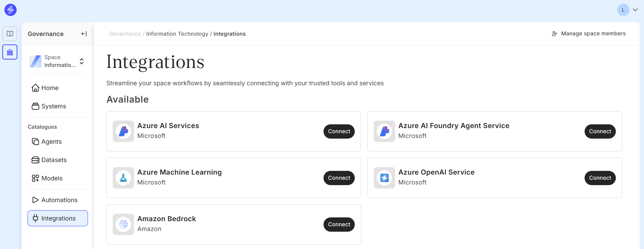Viewport: 644px width, 249px height.
Task: Open Models in the sidebar
Action: [52, 178]
